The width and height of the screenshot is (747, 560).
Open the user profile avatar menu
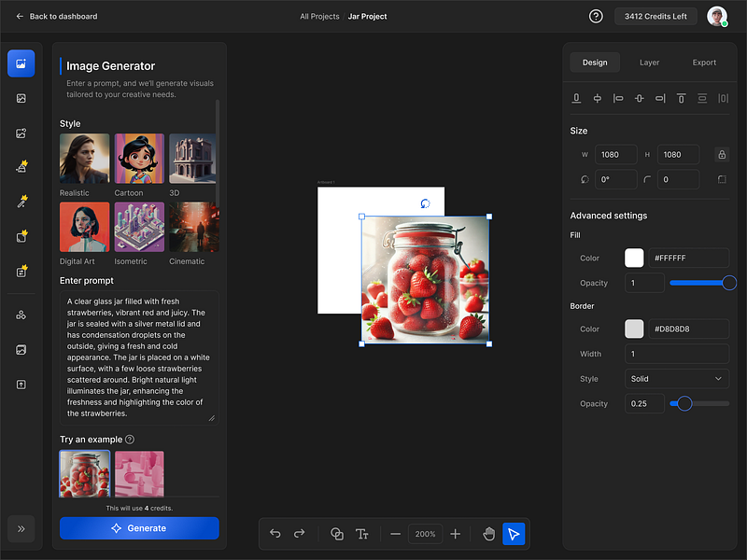click(716, 16)
